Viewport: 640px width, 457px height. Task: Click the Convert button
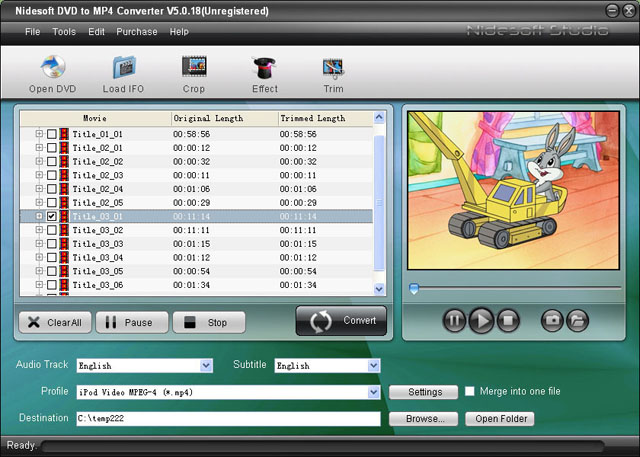point(342,321)
